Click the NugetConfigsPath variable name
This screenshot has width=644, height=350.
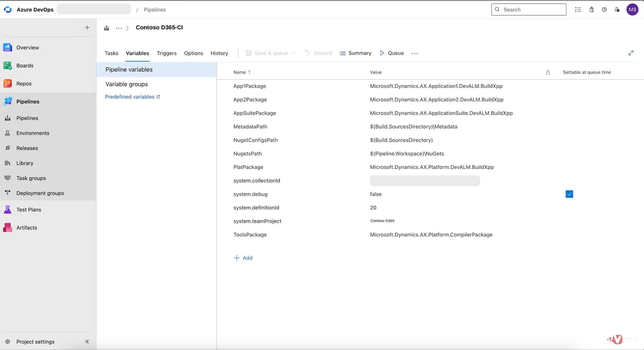click(x=256, y=140)
